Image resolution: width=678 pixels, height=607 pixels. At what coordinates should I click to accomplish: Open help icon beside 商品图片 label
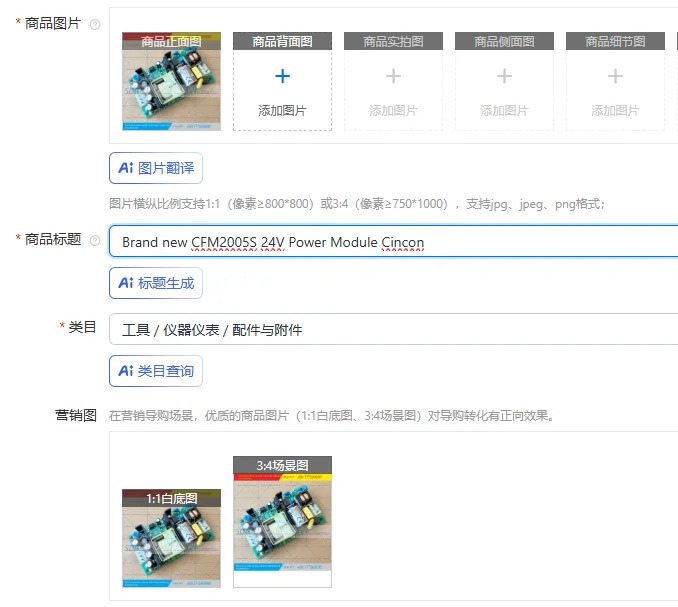click(95, 24)
